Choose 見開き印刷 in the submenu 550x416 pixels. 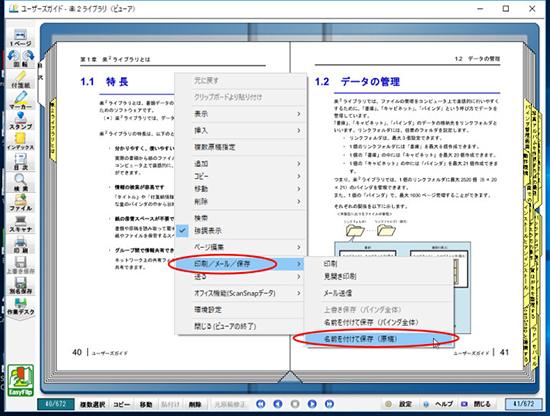point(379,276)
